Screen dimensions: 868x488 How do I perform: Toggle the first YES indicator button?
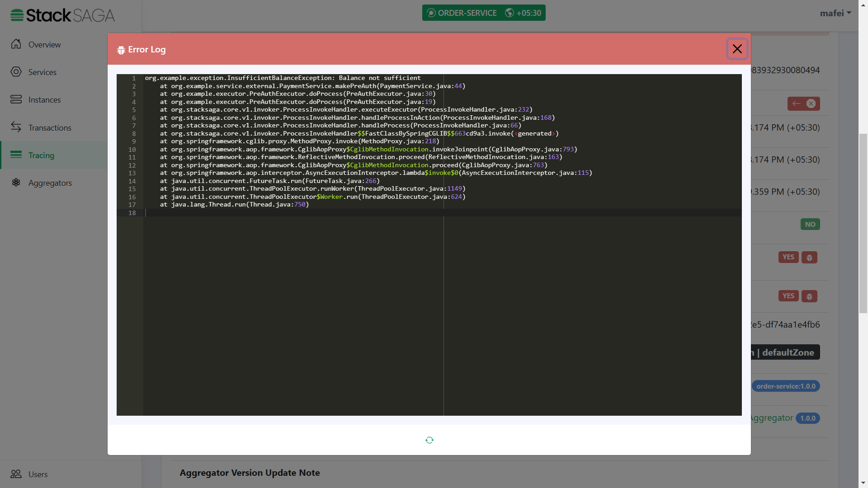pyautogui.click(x=788, y=256)
